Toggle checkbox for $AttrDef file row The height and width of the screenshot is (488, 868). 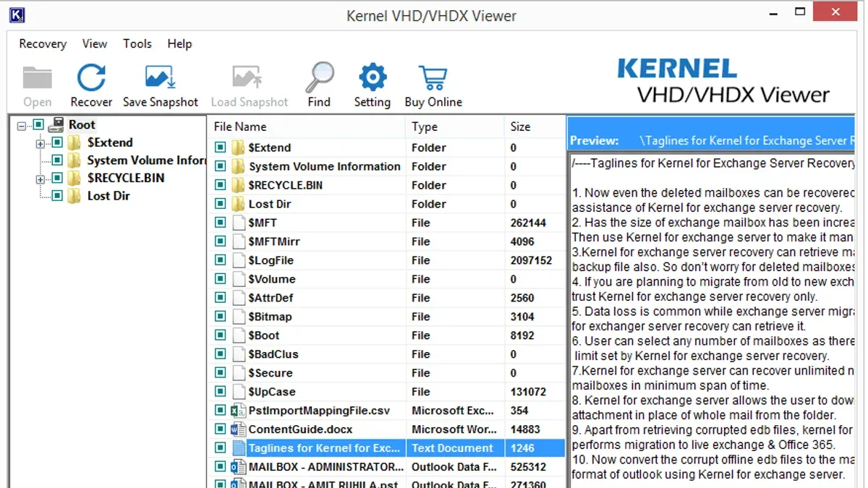[221, 298]
